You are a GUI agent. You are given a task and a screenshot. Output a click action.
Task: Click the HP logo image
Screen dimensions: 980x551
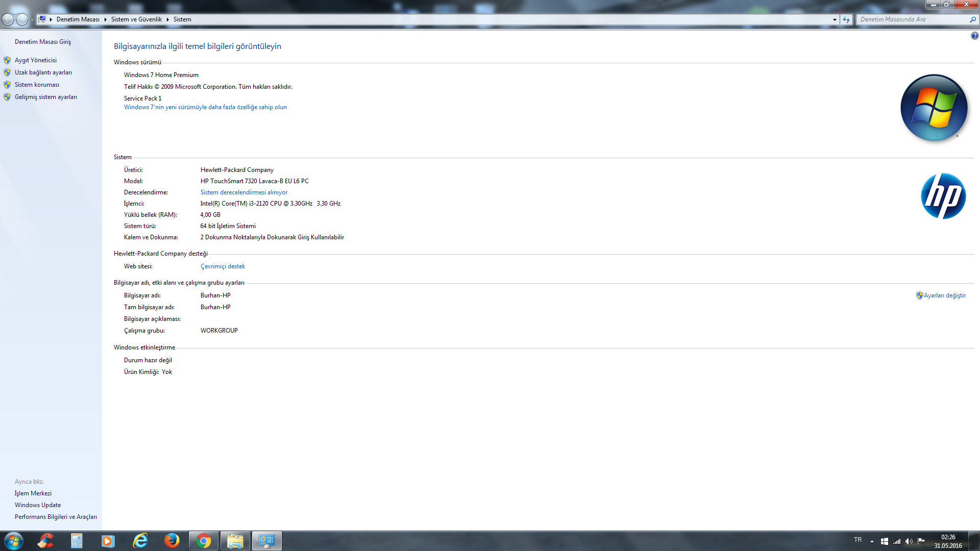coord(943,196)
